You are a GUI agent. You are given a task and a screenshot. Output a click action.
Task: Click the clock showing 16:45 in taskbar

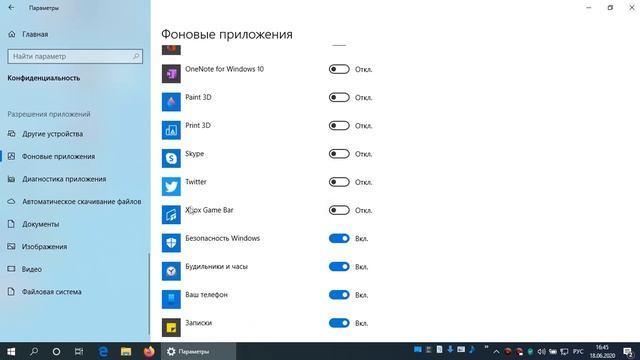pyautogui.click(x=602, y=351)
